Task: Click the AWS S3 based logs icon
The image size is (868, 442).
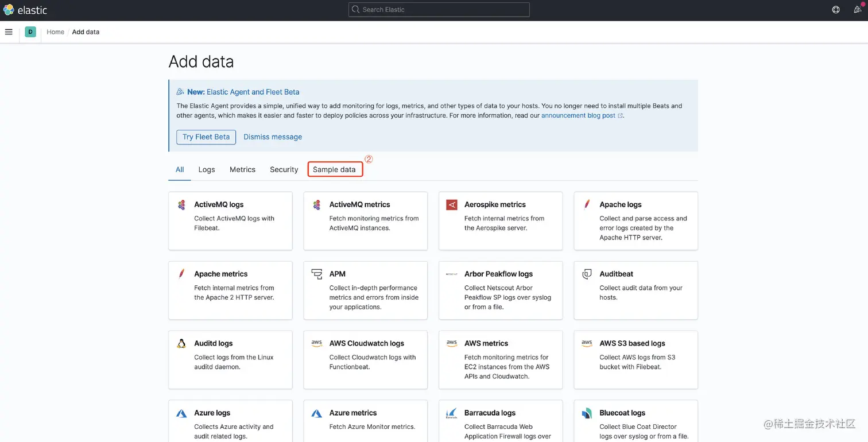Action: tap(587, 344)
